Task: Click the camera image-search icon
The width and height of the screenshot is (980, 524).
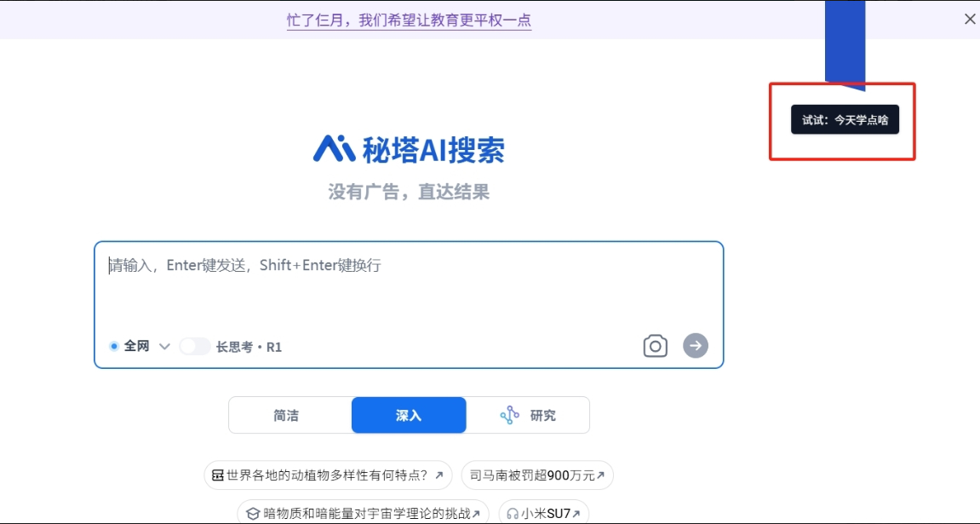Action: (x=655, y=345)
